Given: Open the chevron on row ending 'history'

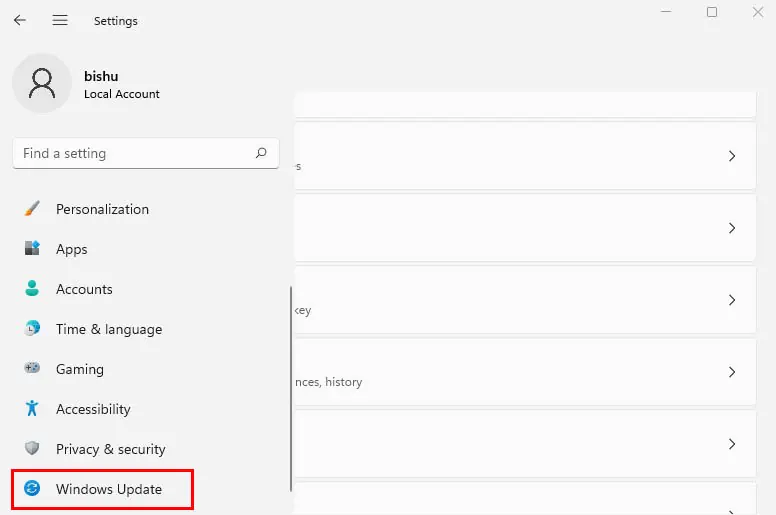Looking at the screenshot, I should [x=732, y=372].
